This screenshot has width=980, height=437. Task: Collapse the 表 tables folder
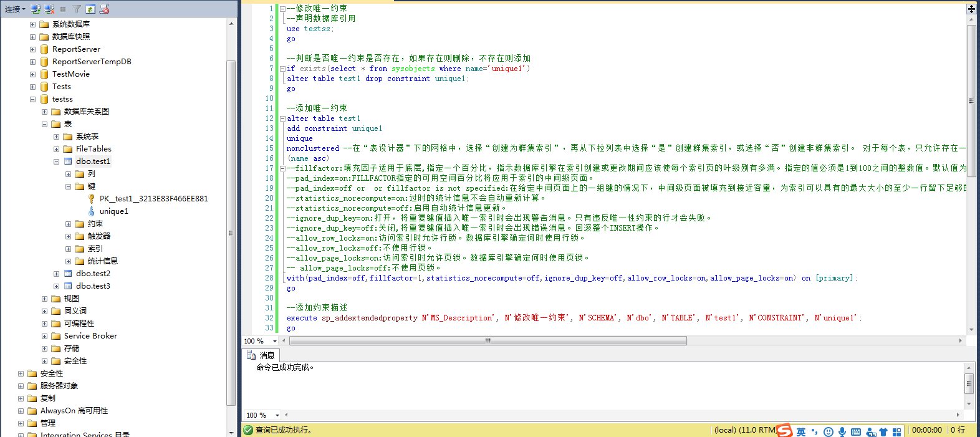(45, 124)
